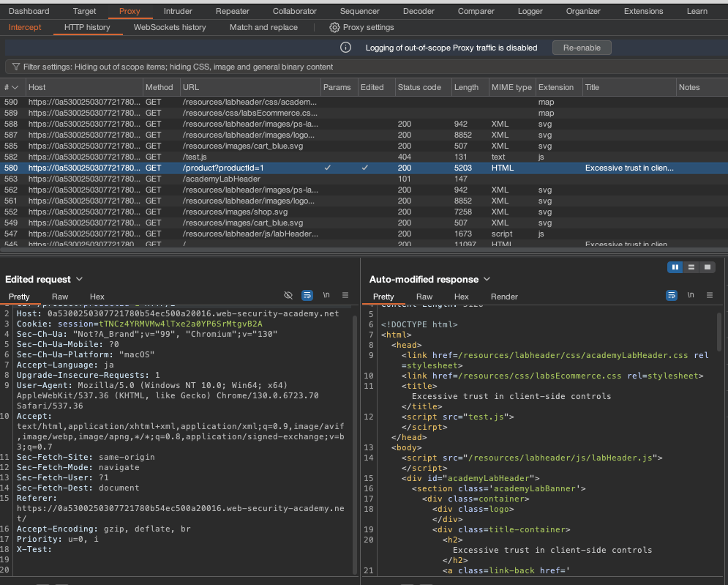Open the Collaborator tab
This screenshot has height=585, width=728.
point(294,11)
